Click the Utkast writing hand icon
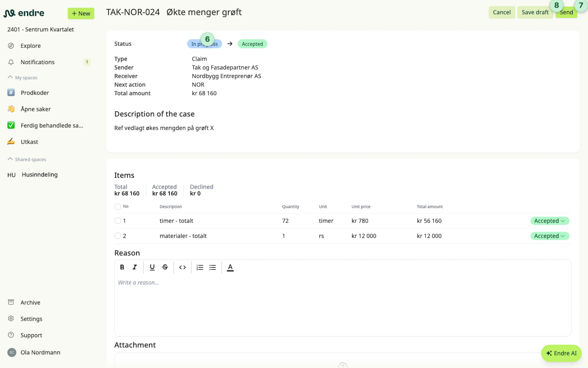Viewport: 588px width, 368px height. point(11,142)
